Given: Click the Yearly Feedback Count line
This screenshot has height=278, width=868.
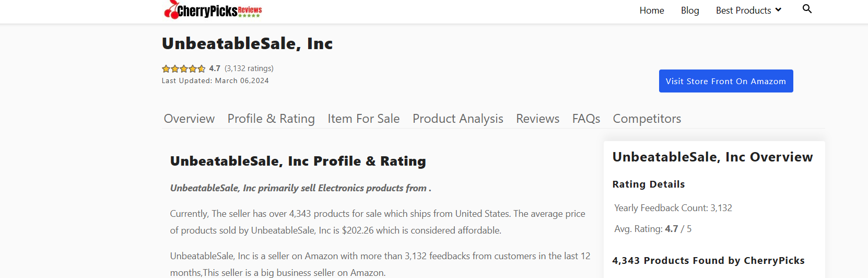Looking at the screenshot, I should pos(673,208).
